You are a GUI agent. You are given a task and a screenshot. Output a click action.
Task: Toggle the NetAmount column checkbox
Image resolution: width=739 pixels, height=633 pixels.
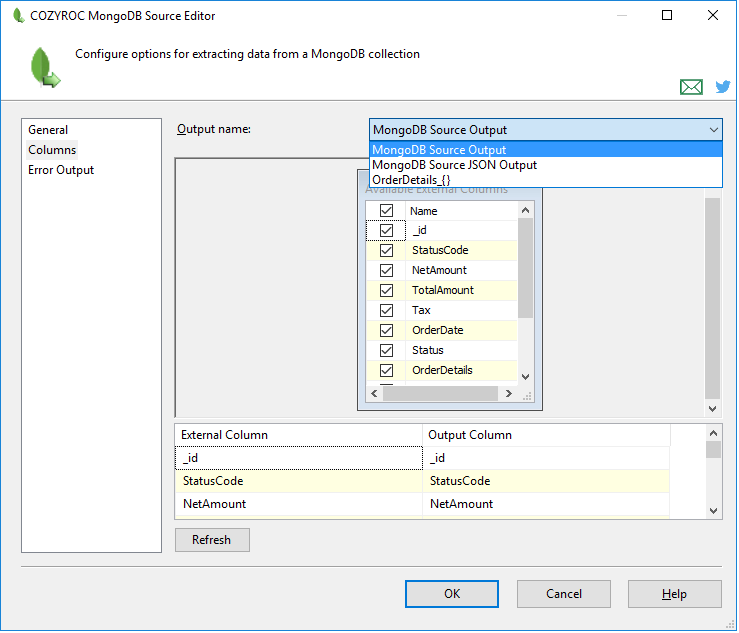coord(386,271)
